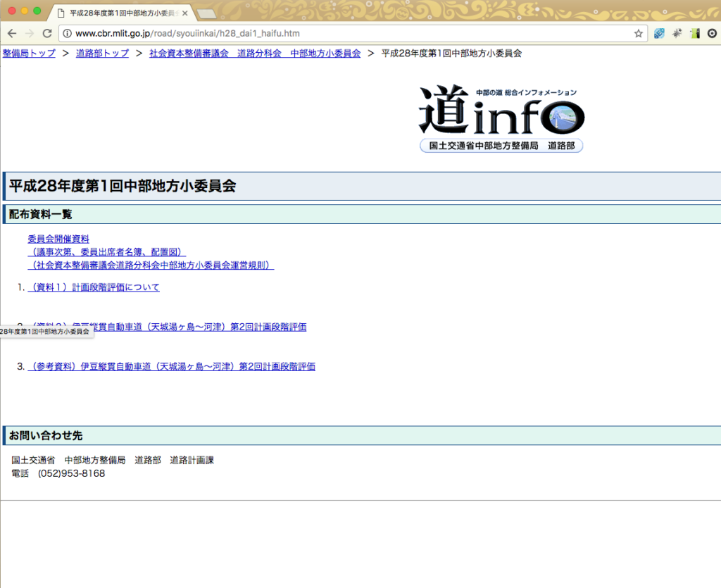The image size is (721, 588).
Task: Open a new tab with the new tab button
Action: 206,13
